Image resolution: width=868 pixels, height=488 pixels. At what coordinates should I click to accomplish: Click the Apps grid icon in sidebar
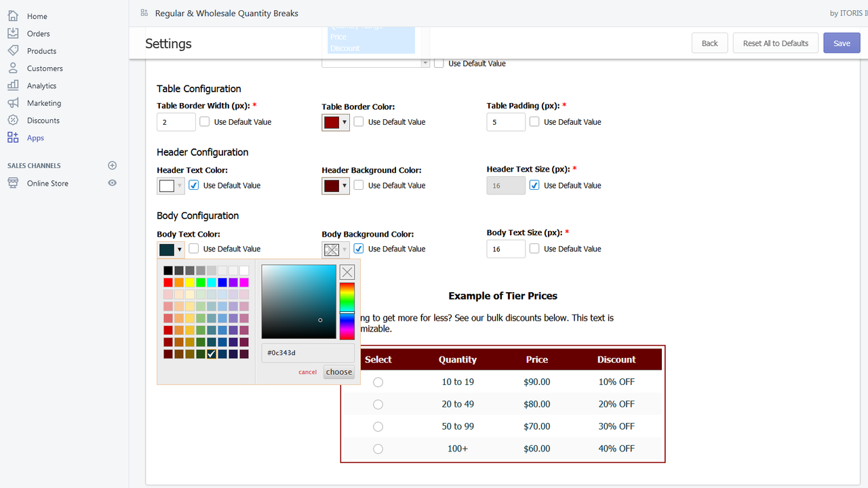tap(13, 138)
